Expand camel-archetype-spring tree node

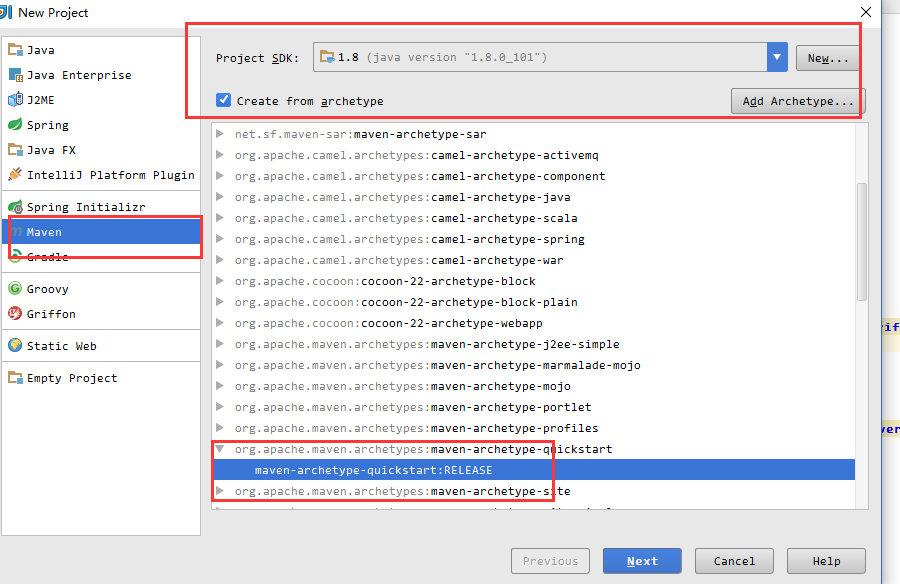click(x=220, y=239)
